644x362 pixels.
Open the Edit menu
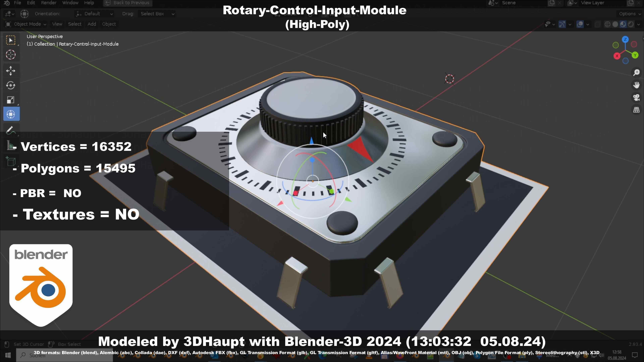[31, 3]
